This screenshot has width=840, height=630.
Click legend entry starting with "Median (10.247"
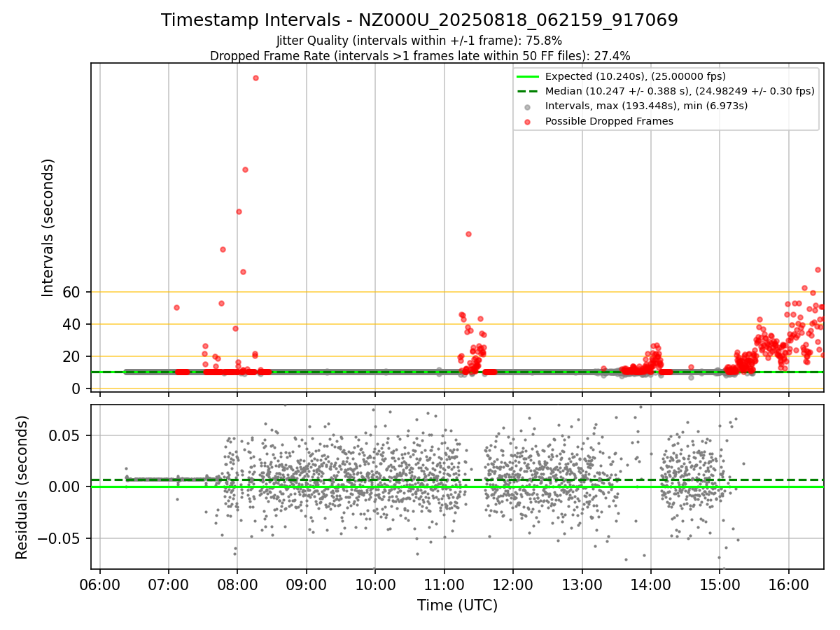pos(680,91)
